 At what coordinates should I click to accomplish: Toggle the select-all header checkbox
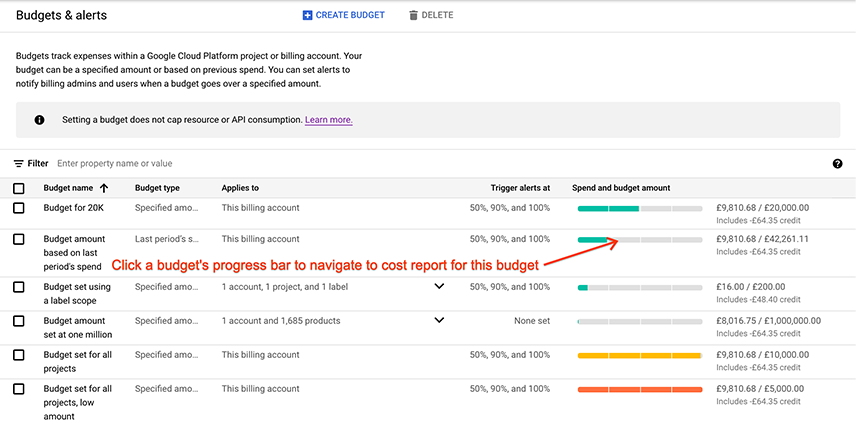click(19, 188)
